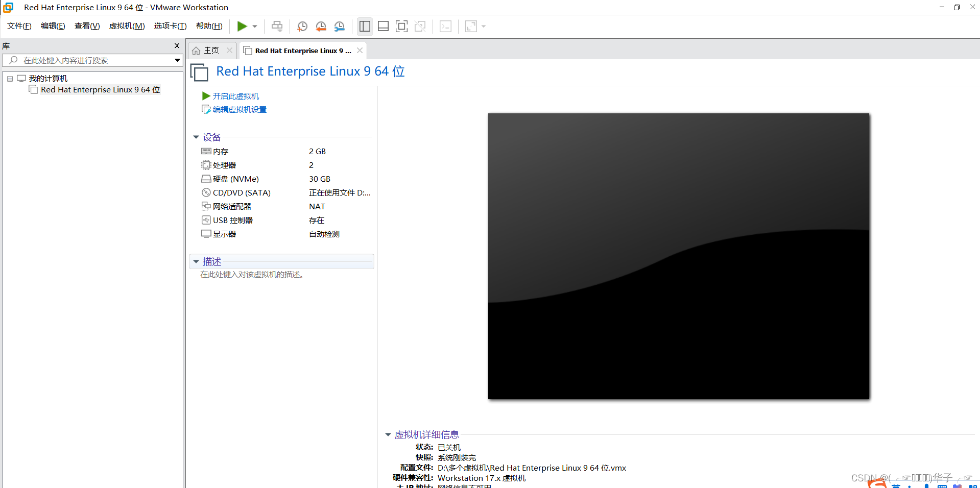
Task: Open the power options dropdown arrow
Action: 255,27
